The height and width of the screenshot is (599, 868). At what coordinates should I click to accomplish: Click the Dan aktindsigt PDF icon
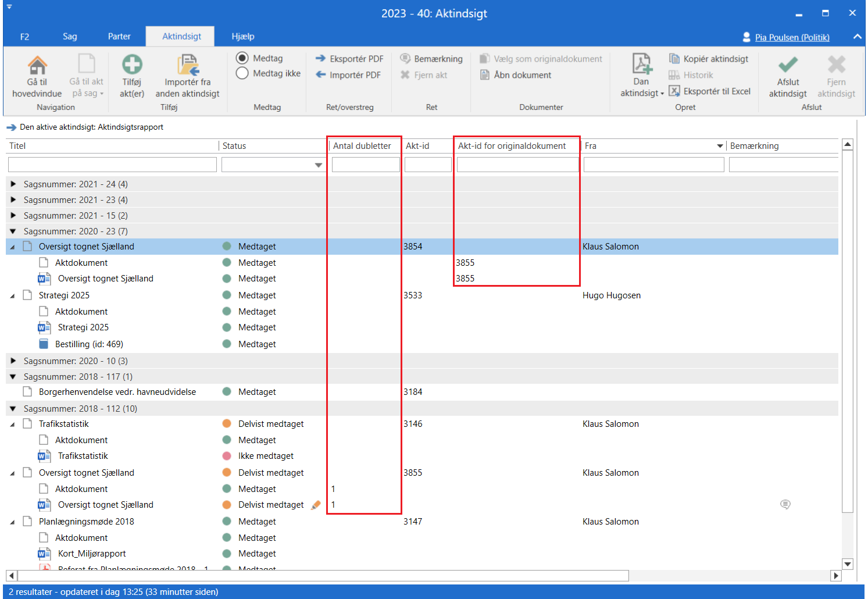click(642, 64)
